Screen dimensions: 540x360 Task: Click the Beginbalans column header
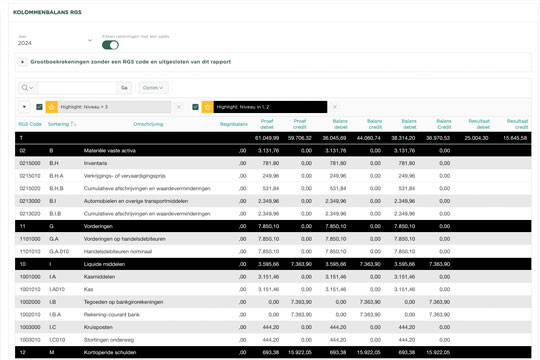(x=234, y=124)
